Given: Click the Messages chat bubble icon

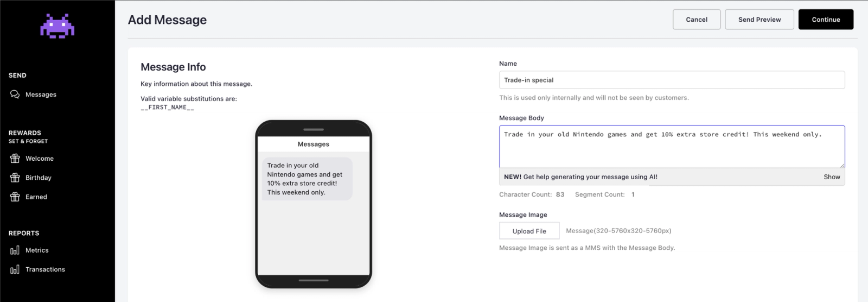Looking at the screenshot, I should coord(15,95).
